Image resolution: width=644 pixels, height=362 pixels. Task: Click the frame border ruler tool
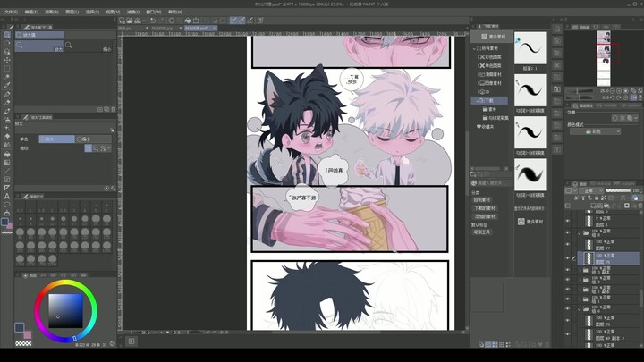[7, 180]
